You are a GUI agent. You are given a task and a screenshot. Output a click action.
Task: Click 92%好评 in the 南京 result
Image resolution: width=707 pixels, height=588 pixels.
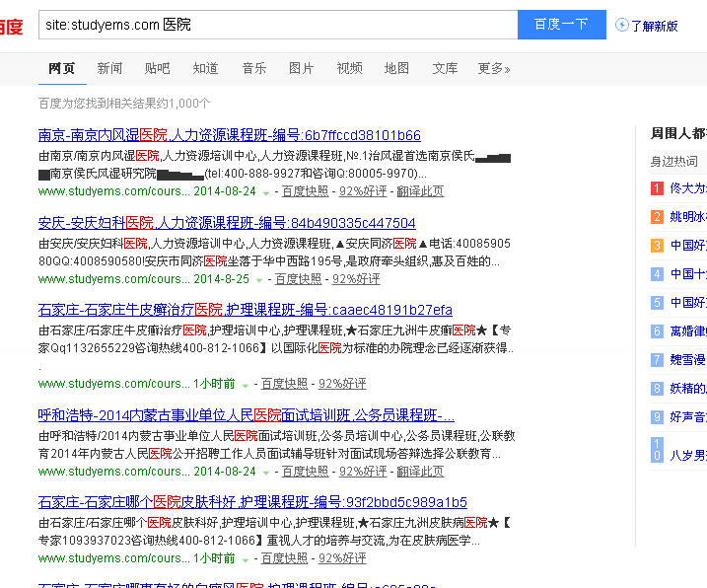363,191
